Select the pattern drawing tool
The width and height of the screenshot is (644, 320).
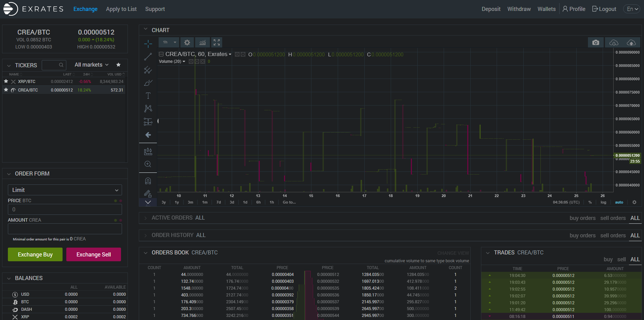click(x=148, y=109)
